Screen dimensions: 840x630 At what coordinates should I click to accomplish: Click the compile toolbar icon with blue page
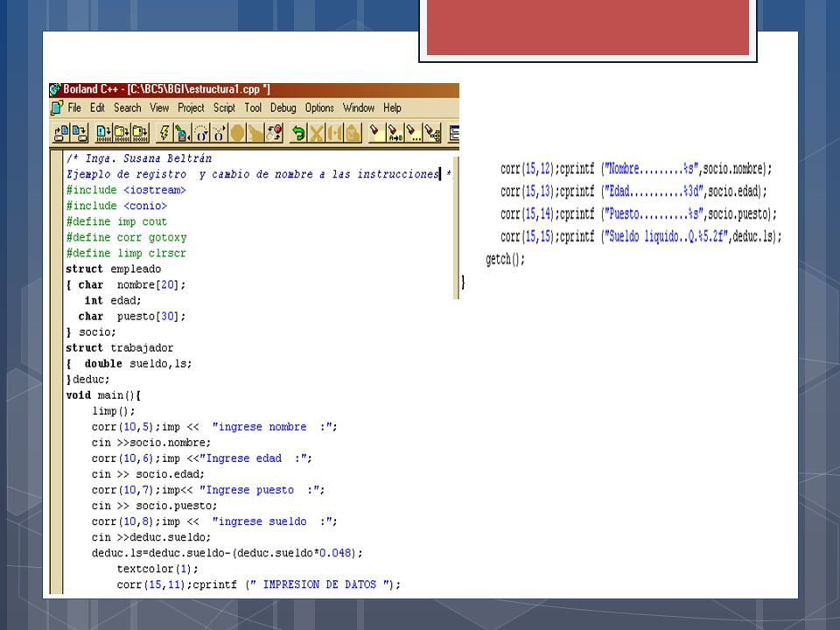103,132
